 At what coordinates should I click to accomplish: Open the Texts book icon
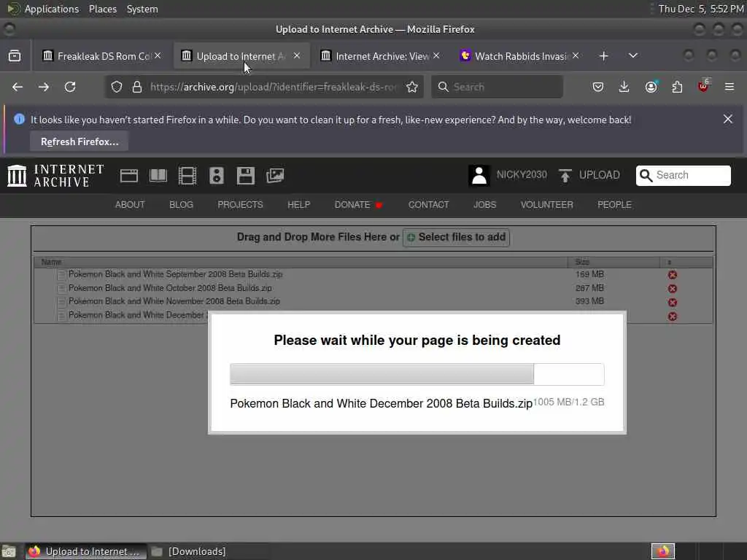click(x=158, y=176)
